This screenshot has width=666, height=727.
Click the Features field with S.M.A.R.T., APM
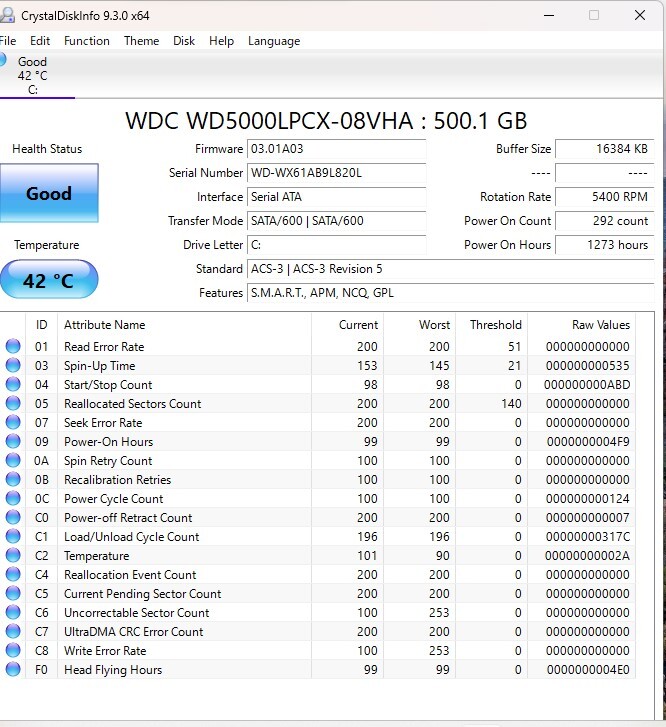tap(450, 293)
